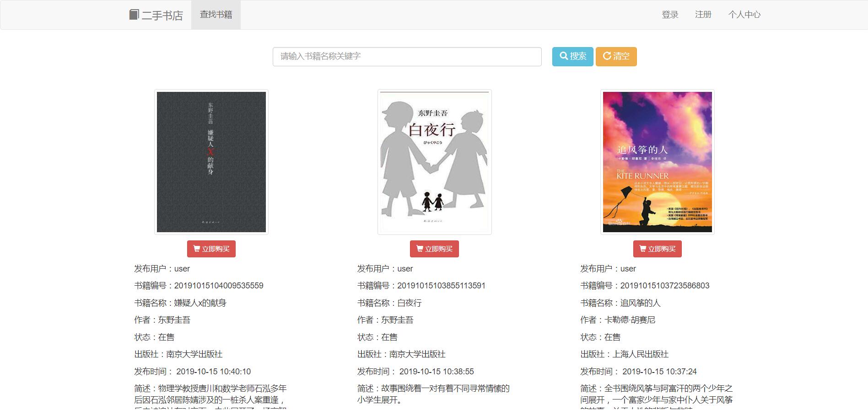Select publish time 2019-10-15 10:40:10
Screen dimensions: 868x410
click(x=214, y=372)
